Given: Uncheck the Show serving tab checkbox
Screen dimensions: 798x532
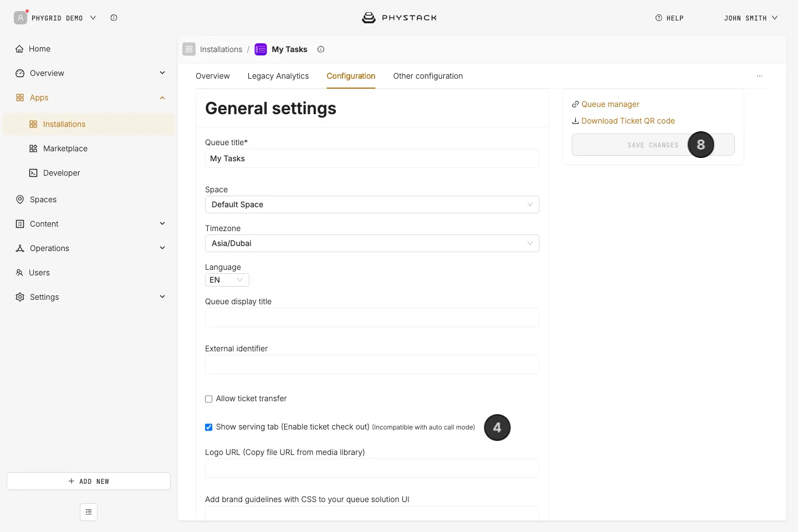Looking at the screenshot, I should [209, 427].
